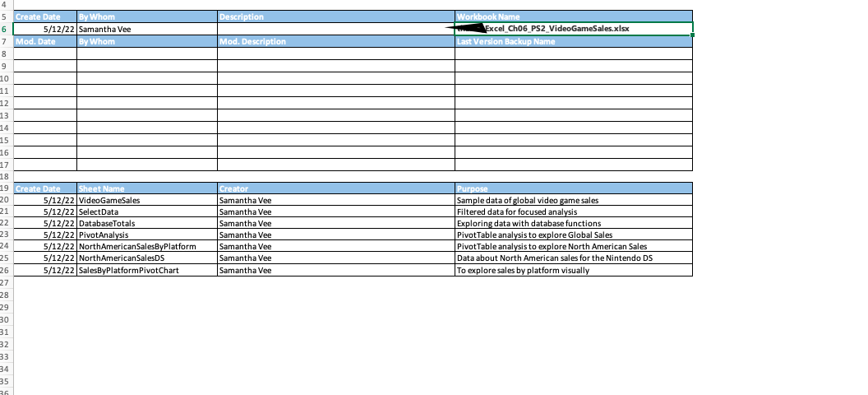Select the Nintendo DS sales purpose cell
Viewport: 868px width, 395px height.
573,258
